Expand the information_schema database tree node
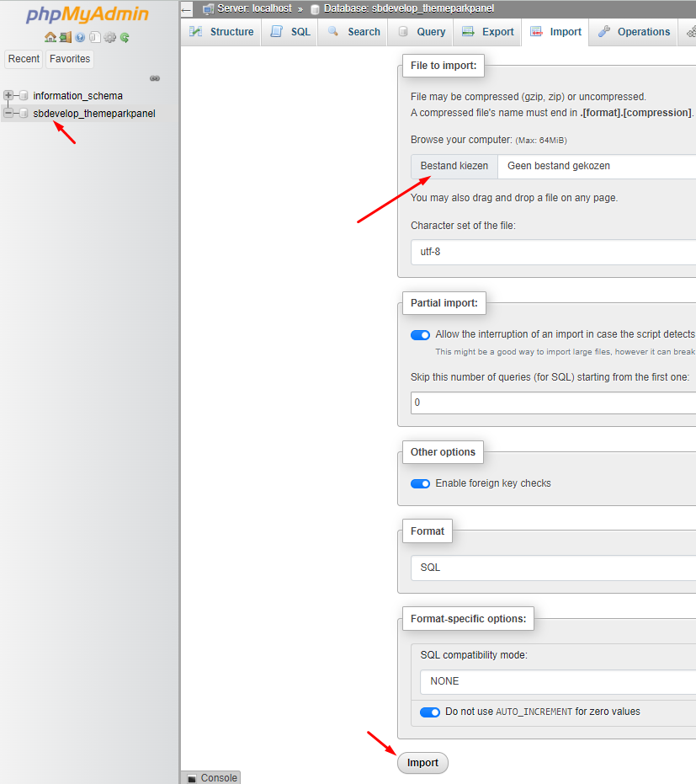This screenshot has width=696, height=784. tap(8, 95)
